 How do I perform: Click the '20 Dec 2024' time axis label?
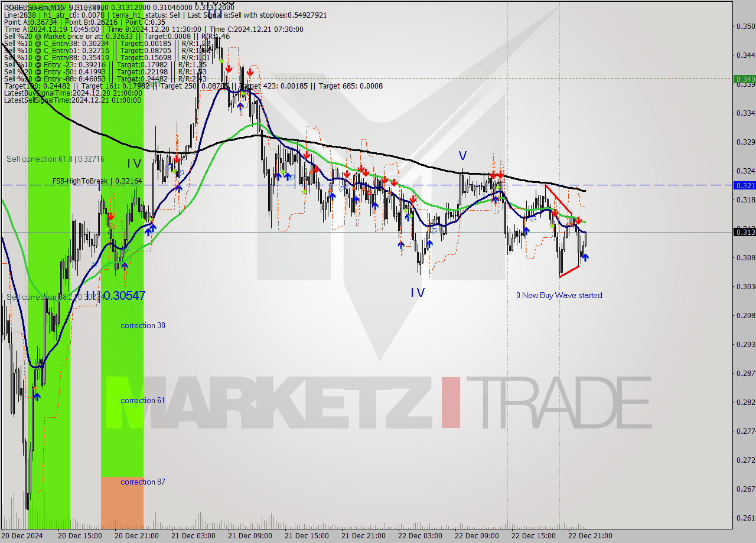click(x=22, y=536)
